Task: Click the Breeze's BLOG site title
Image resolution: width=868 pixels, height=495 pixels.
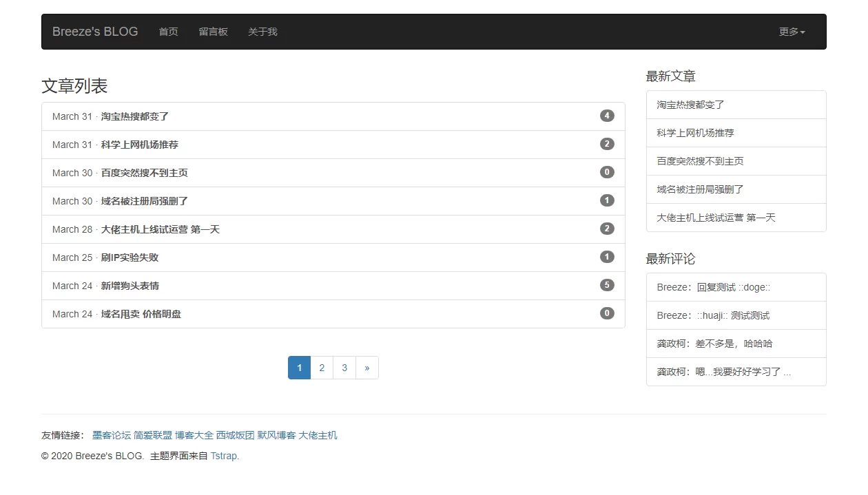Action: pos(95,32)
